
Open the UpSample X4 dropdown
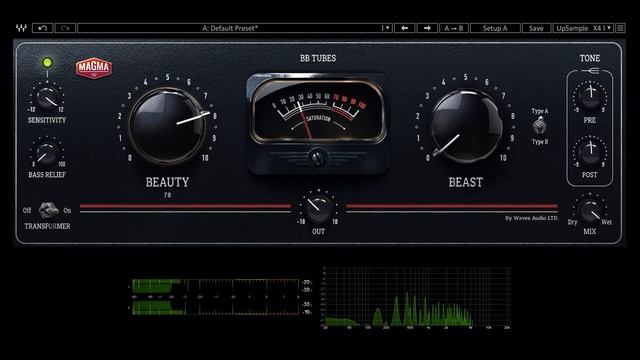click(x=583, y=28)
